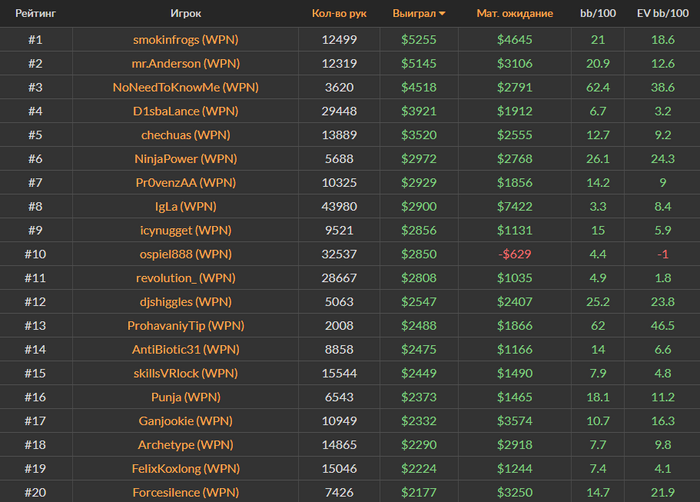Screen dimensions: 700x502
Task: View NinjaPower (WPN) player stats
Action: 186,159
